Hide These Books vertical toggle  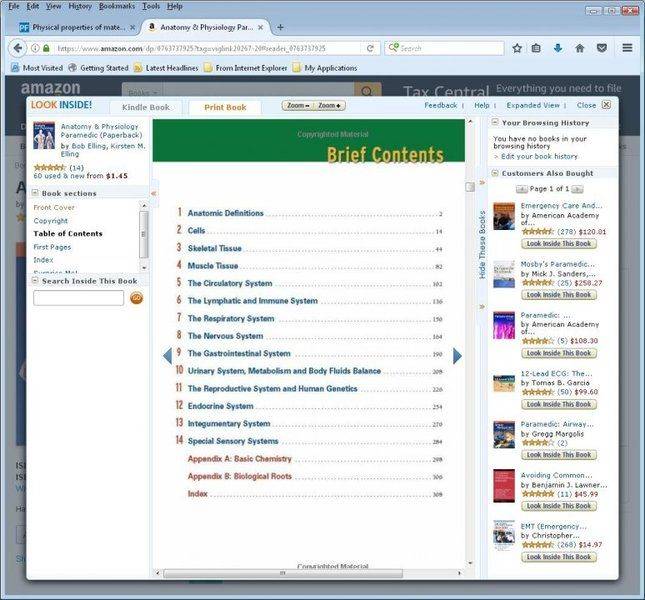[482, 245]
